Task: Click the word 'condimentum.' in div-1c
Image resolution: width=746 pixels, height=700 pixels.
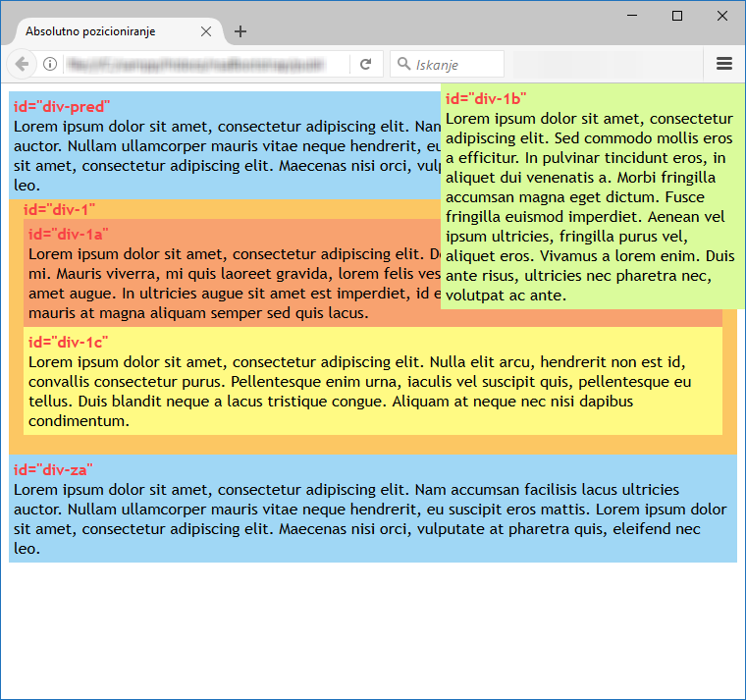Action: point(79,421)
